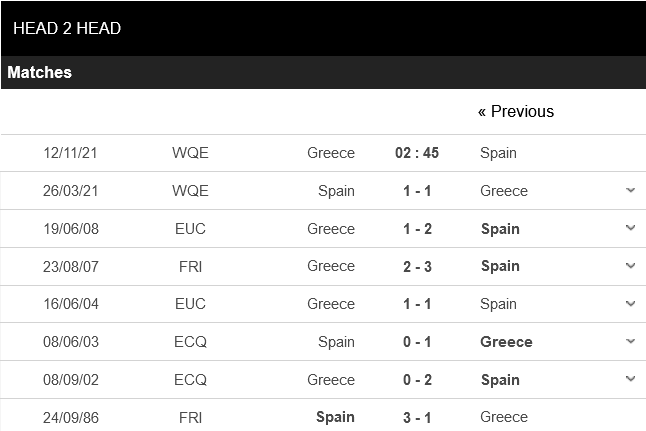Expand the 16/06/04 match row chevron

tap(630, 304)
